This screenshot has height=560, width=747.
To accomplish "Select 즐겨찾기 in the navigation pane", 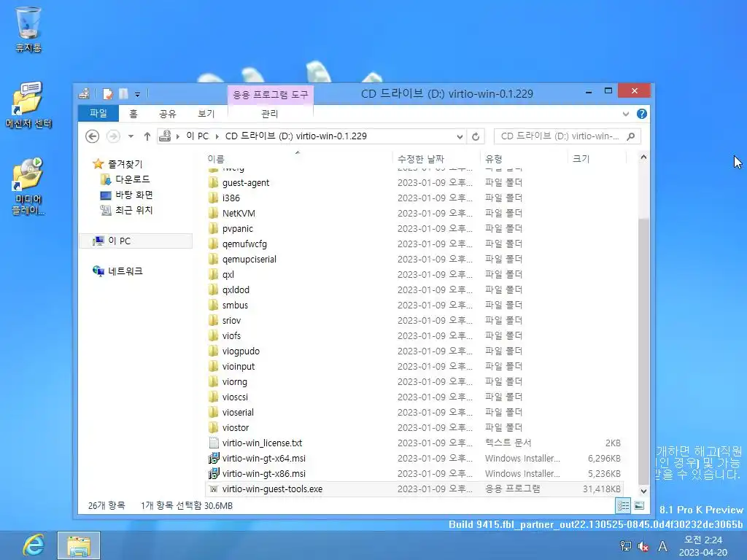I will click(125, 164).
